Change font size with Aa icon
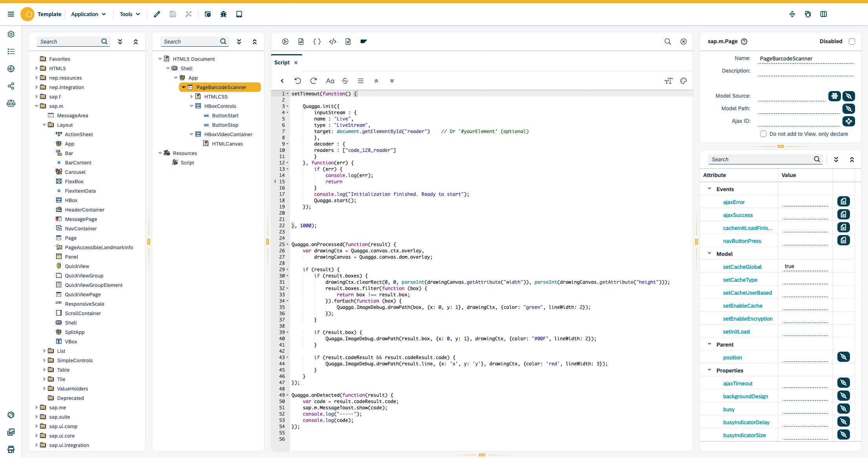Image resolution: width=868 pixels, height=458 pixels. pyautogui.click(x=330, y=81)
